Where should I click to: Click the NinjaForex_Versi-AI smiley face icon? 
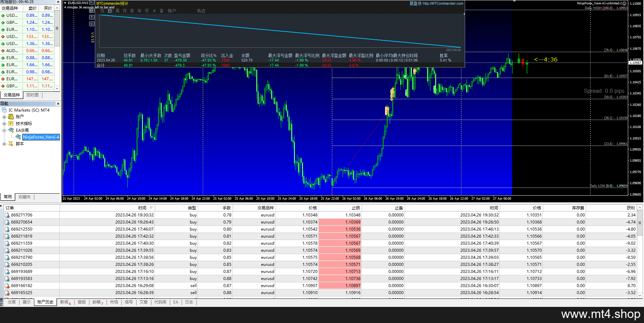tap(624, 3)
